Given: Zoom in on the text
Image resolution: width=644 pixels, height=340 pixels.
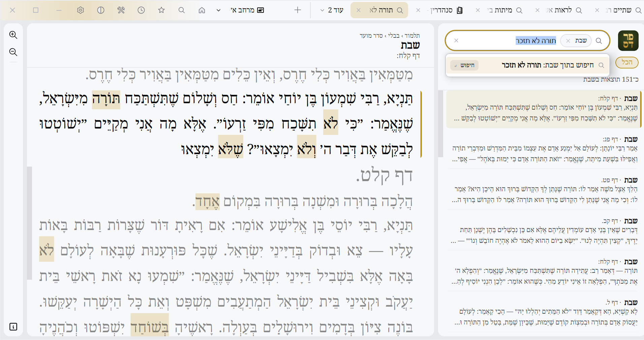Looking at the screenshot, I should click(13, 35).
